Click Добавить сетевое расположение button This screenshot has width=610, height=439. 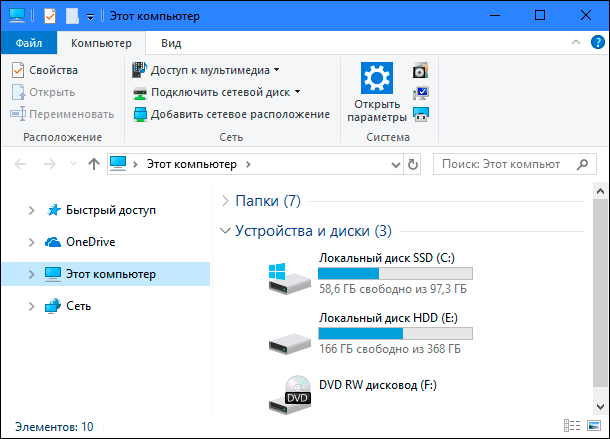click(231, 114)
